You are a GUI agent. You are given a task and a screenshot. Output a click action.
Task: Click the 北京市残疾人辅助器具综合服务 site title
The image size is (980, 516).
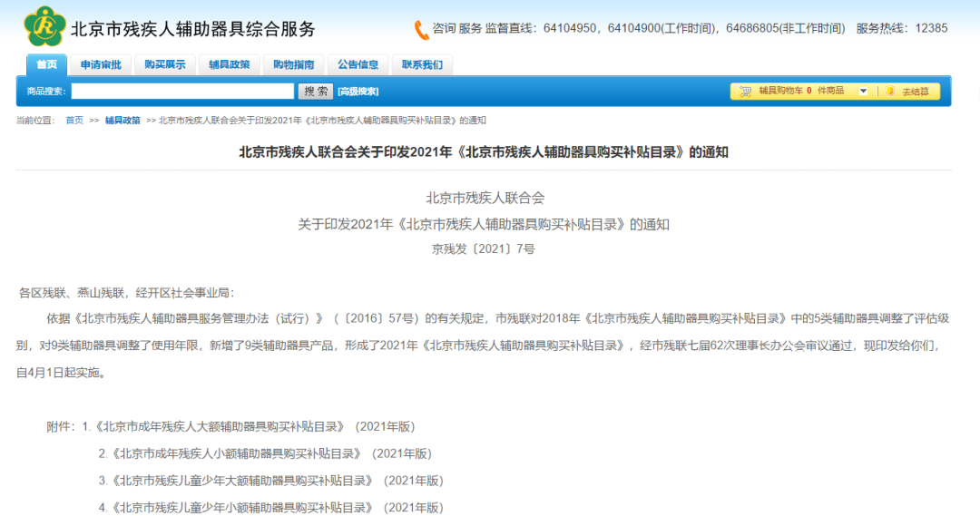193,29
